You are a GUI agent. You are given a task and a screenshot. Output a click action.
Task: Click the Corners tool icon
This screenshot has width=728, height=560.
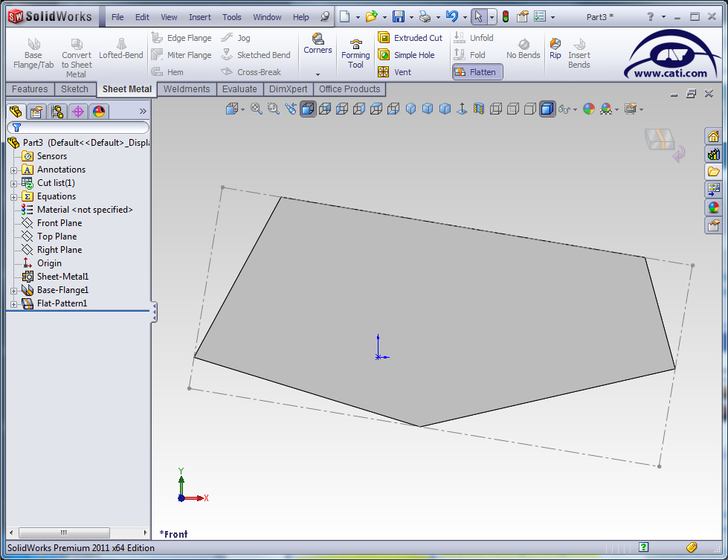click(x=318, y=43)
